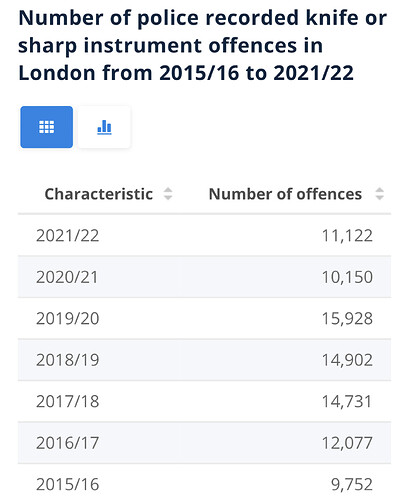The width and height of the screenshot is (409, 500).
Task: Click the Number of offences header
Action: (x=285, y=194)
